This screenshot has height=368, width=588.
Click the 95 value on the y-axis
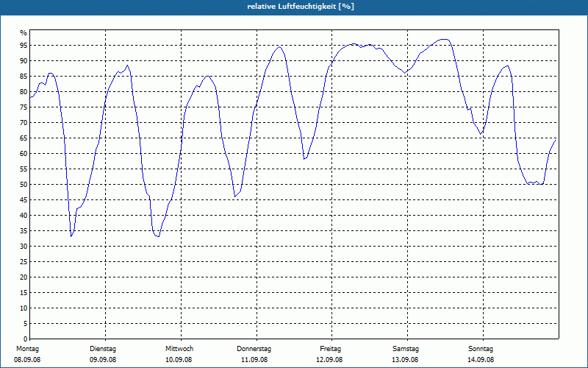click(x=24, y=46)
